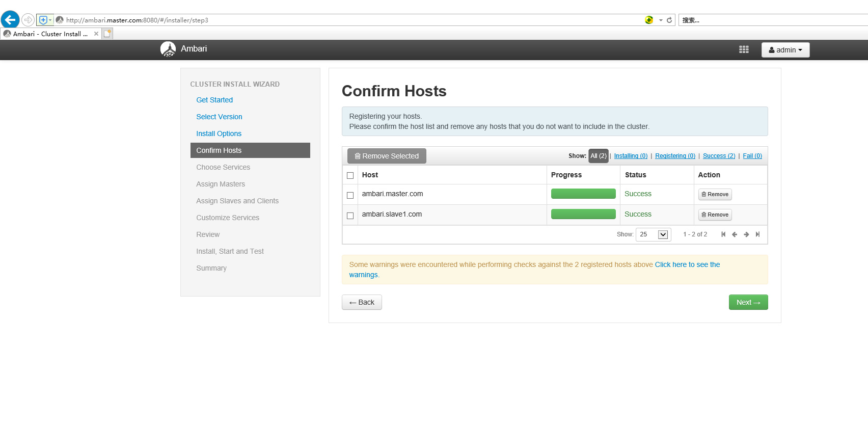Click the browser forward arrow button
Screen dimensions: 868x427
[28, 20]
